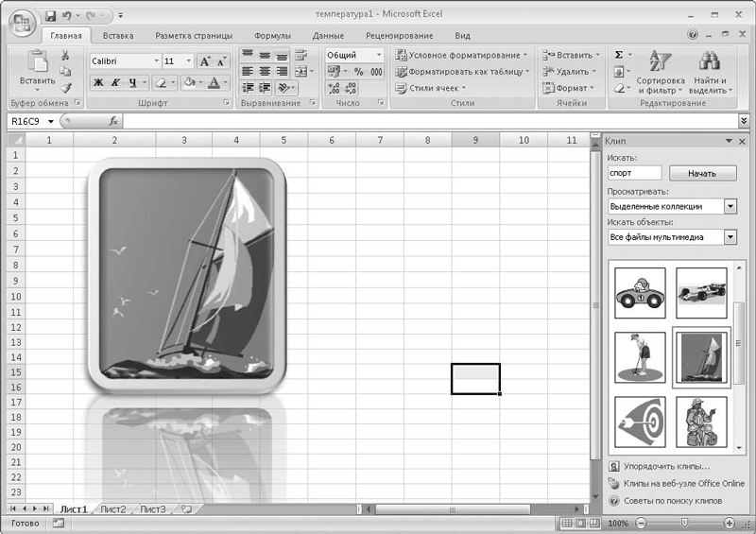Open Sort and Filter tool
This screenshot has width=756, height=534.
click(660, 73)
